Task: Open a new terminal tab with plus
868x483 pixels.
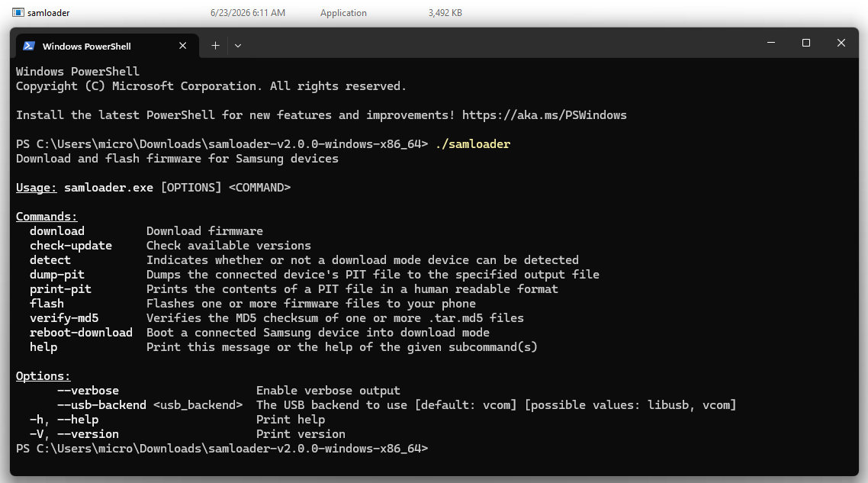Action: pos(215,46)
